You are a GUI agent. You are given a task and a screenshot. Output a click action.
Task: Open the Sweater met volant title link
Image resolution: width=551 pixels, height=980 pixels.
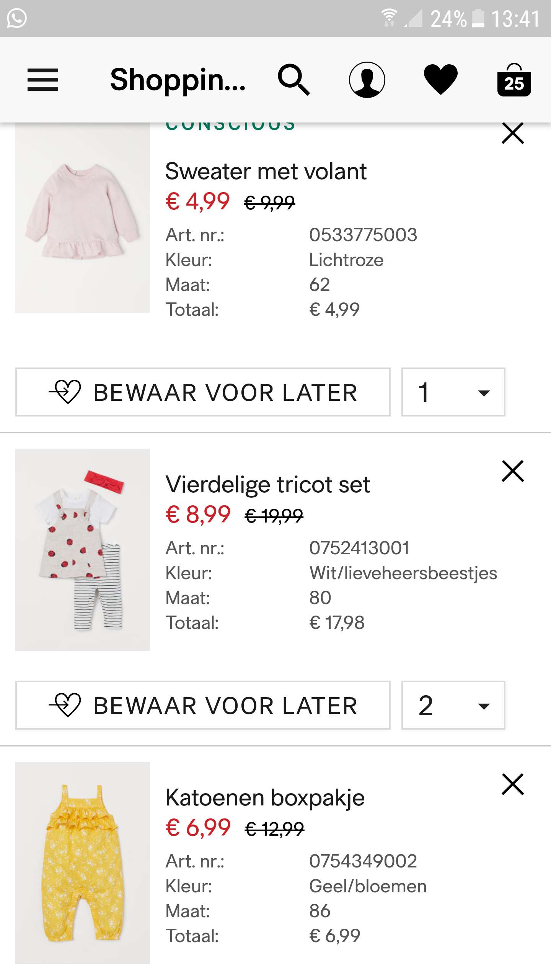point(266,171)
